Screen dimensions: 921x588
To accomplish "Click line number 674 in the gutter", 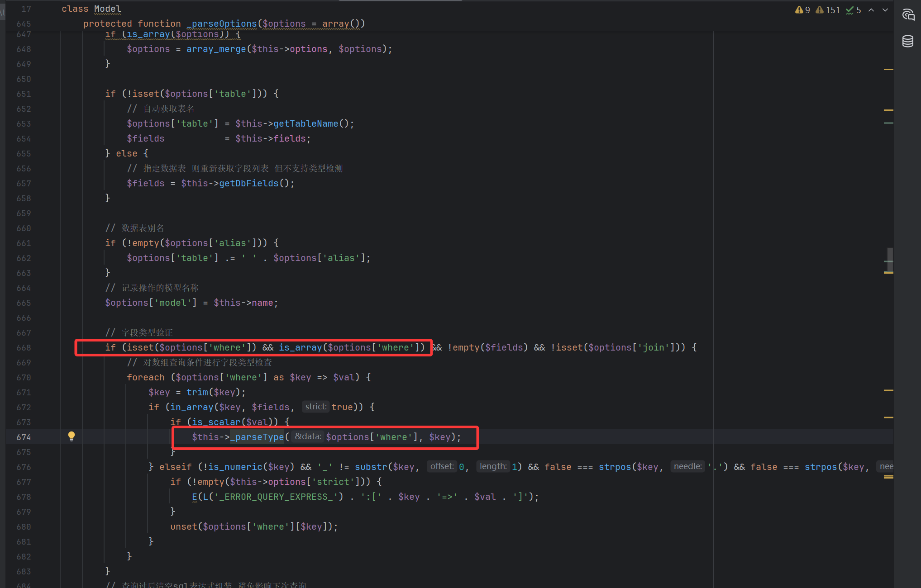I will coord(24,437).
